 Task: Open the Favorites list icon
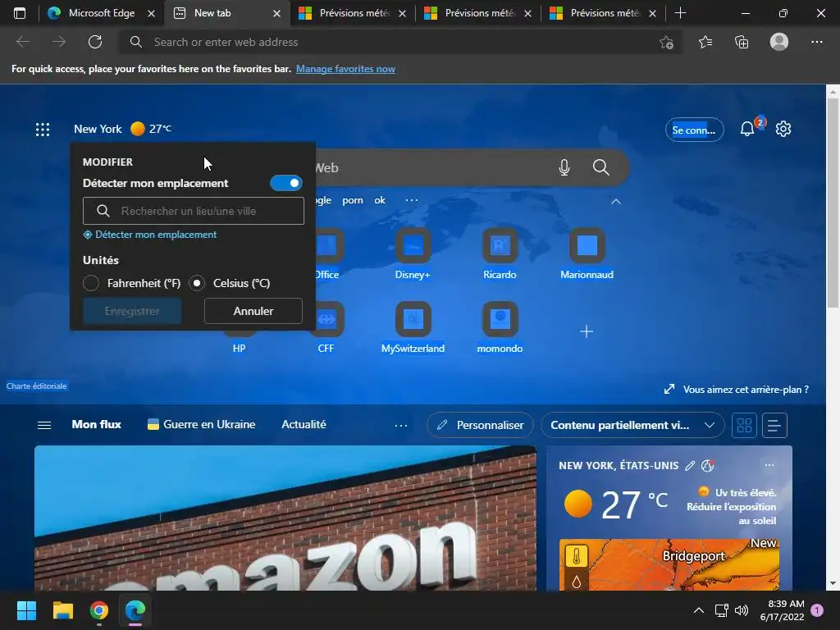point(705,42)
